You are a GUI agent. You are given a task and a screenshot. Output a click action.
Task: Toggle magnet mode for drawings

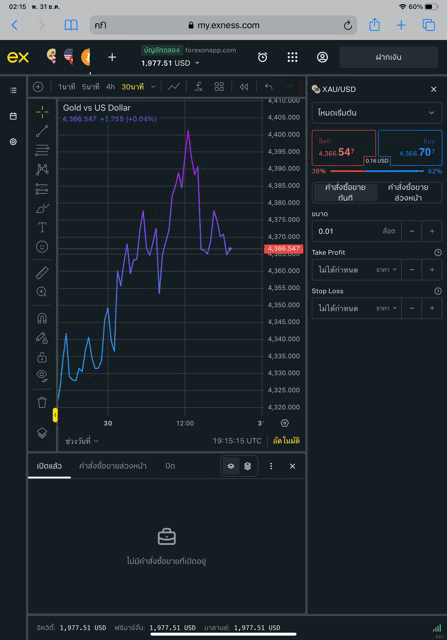(42, 318)
